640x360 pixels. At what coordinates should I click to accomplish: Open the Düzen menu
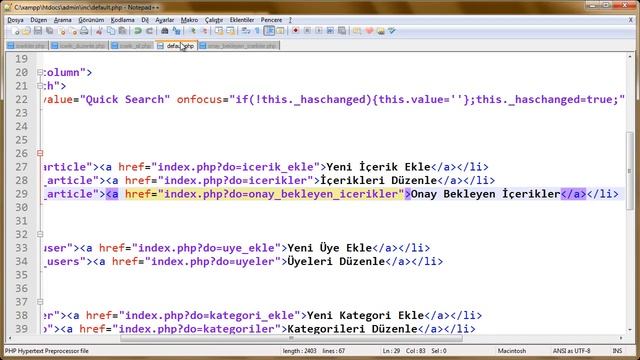click(38, 20)
